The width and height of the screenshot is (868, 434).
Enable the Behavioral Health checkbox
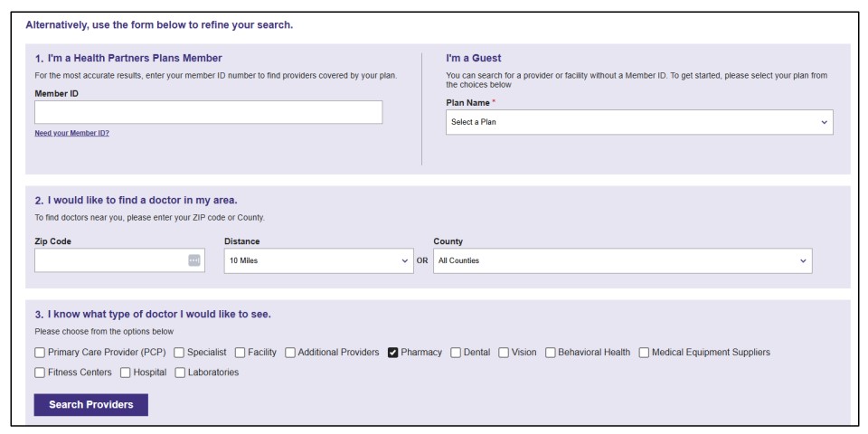(x=551, y=353)
